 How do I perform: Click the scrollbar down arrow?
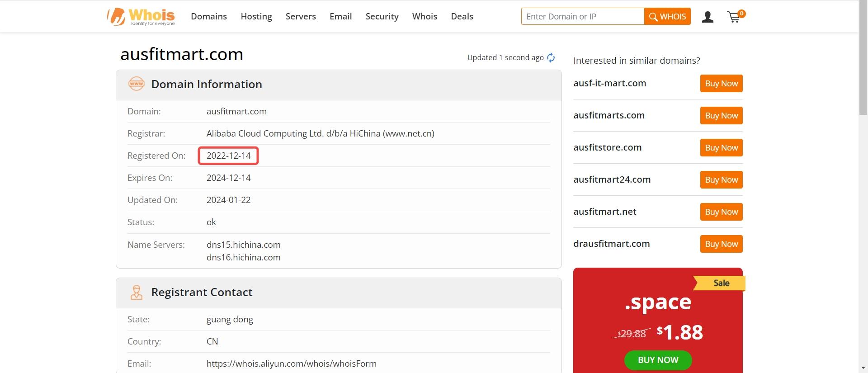coord(863,368)
